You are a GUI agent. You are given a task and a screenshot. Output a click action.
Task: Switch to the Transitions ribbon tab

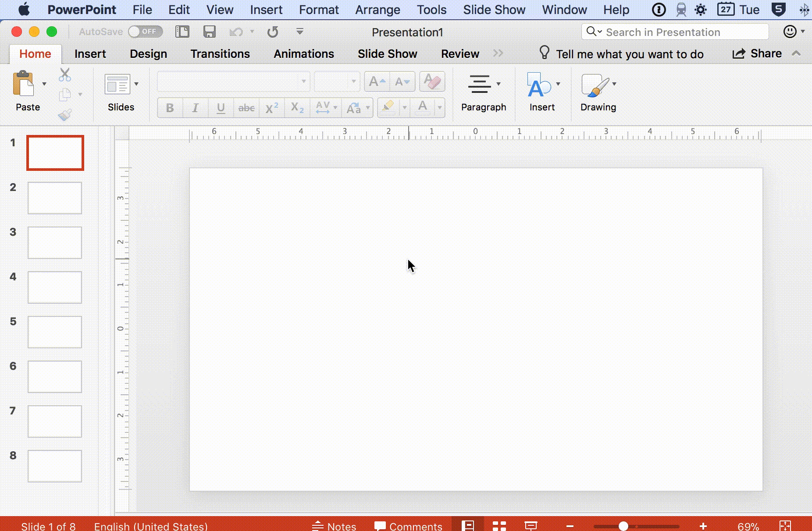220,53
